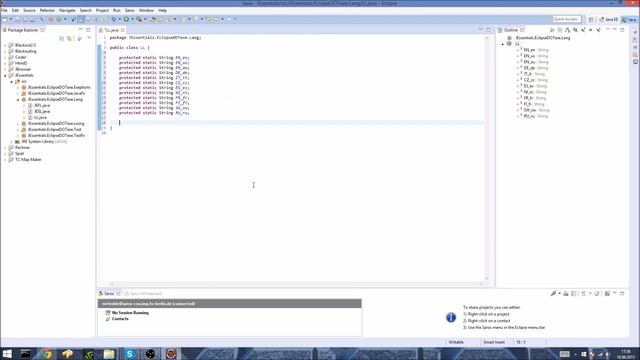
Task: Open File Explorer from the taskbar
Action: (x=109, y=354)
